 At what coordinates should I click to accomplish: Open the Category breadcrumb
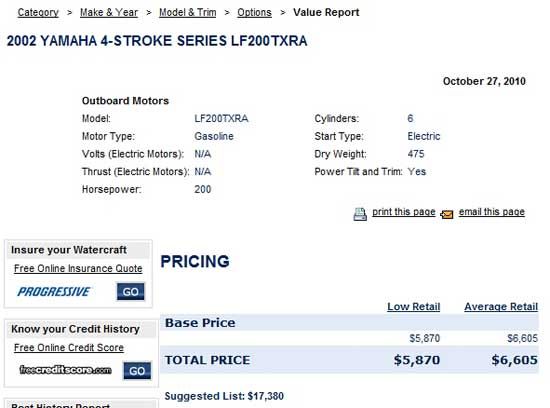click(38, 12)
